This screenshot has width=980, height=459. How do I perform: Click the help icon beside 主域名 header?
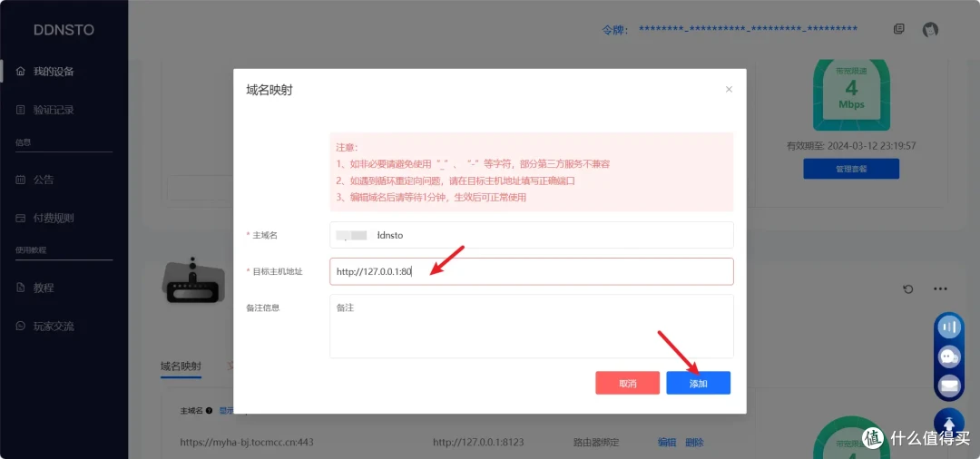point(209,411)
